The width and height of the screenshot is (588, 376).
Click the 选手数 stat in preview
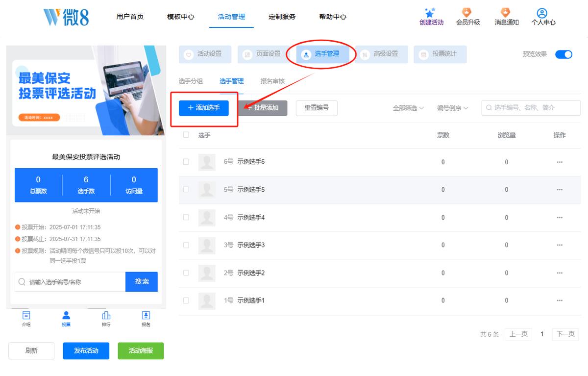pyautogui.click(x=86, y=185)
